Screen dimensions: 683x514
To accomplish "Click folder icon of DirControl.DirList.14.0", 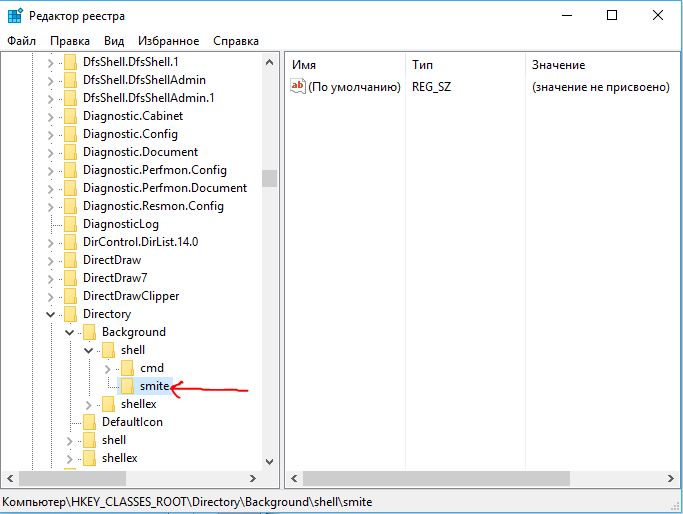I will [x=71, y=242].
